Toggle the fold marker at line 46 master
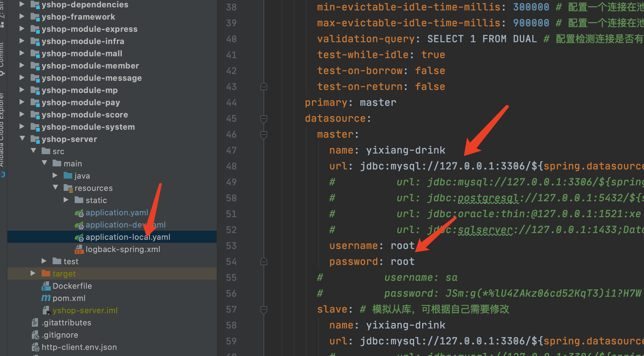The width and height of the screenshot is (644, 356). 264,135
